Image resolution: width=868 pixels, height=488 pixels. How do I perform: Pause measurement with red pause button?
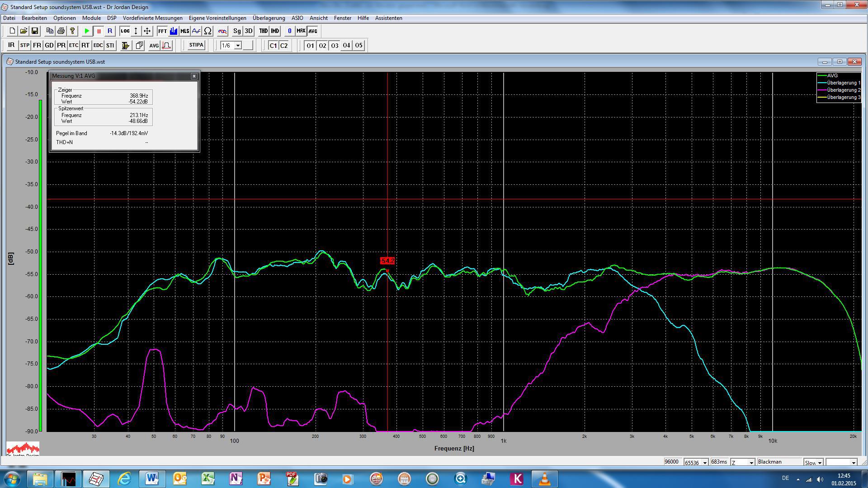99,31
